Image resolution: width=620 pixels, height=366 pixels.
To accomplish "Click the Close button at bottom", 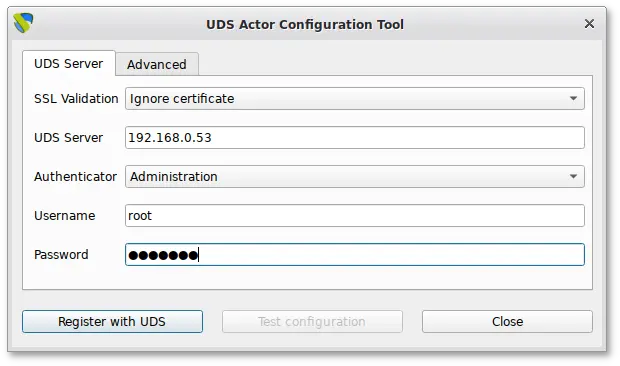I will pos(507,321).
